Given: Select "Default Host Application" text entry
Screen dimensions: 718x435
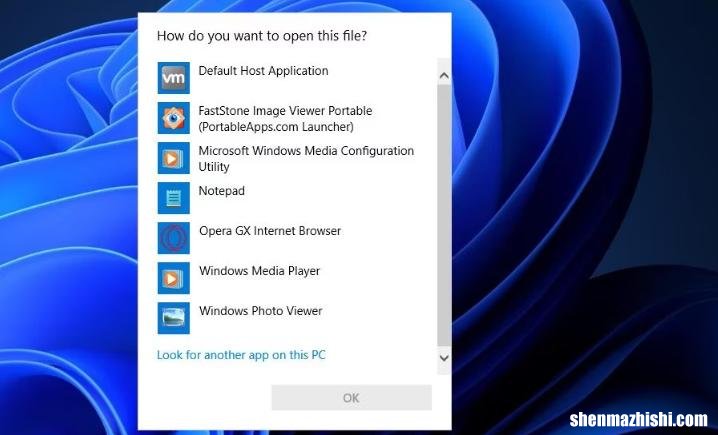Looking at the screenshot, I should click(x=263, y=71).
